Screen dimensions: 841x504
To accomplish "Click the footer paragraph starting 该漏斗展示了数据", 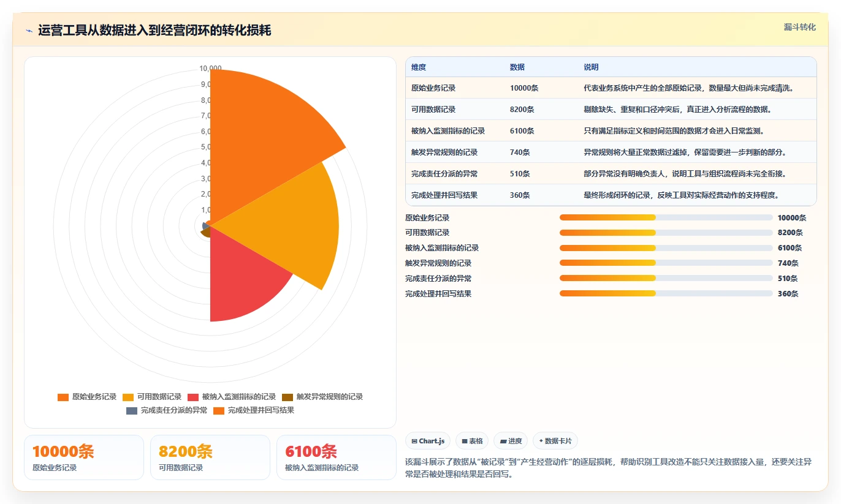I will 609,468.
